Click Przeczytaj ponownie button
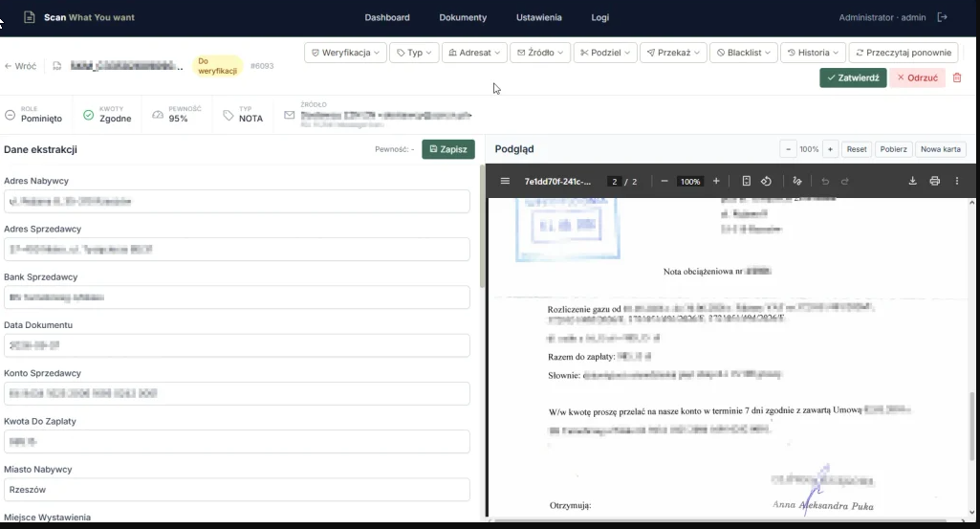This screenshot has width=980, height=529. (x=904, y=53)
